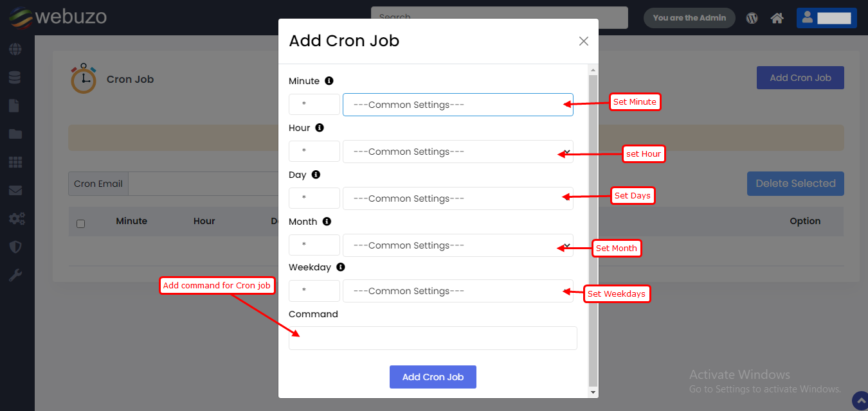This screenshot has height=411, width=868.
Task: Click the envelope email sidebar icon
Action: coord(15,191)
